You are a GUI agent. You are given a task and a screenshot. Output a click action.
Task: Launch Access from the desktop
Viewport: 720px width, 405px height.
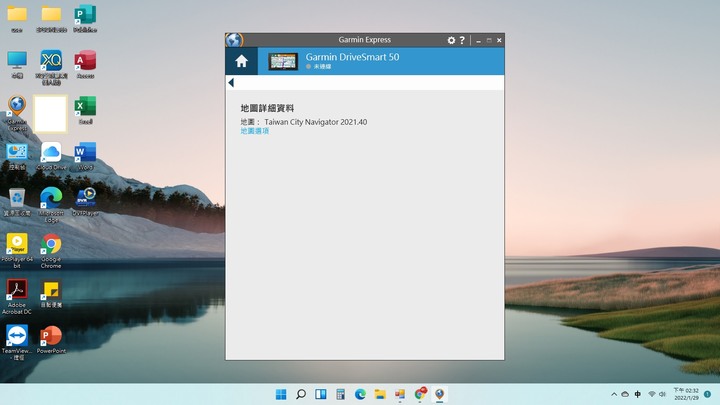tap(85, 64)
